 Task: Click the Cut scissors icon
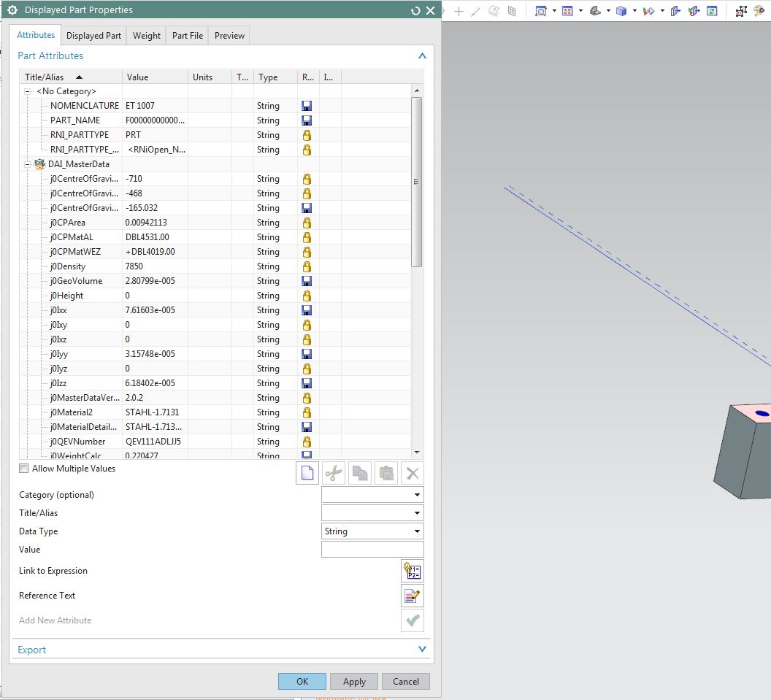334,474
